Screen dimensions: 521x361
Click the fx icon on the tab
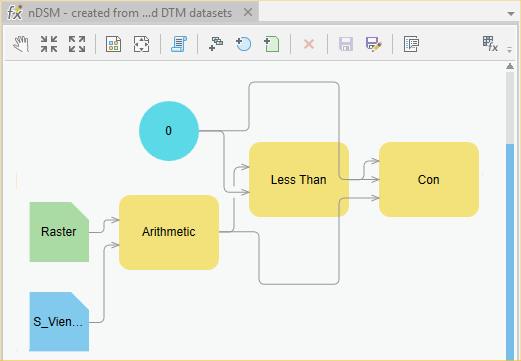(x=15, y=13)
